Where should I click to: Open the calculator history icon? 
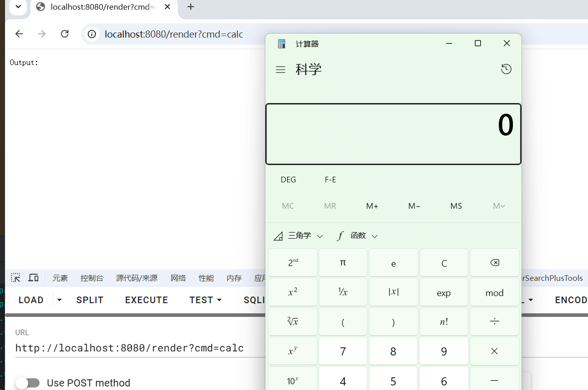pos(506,70)
